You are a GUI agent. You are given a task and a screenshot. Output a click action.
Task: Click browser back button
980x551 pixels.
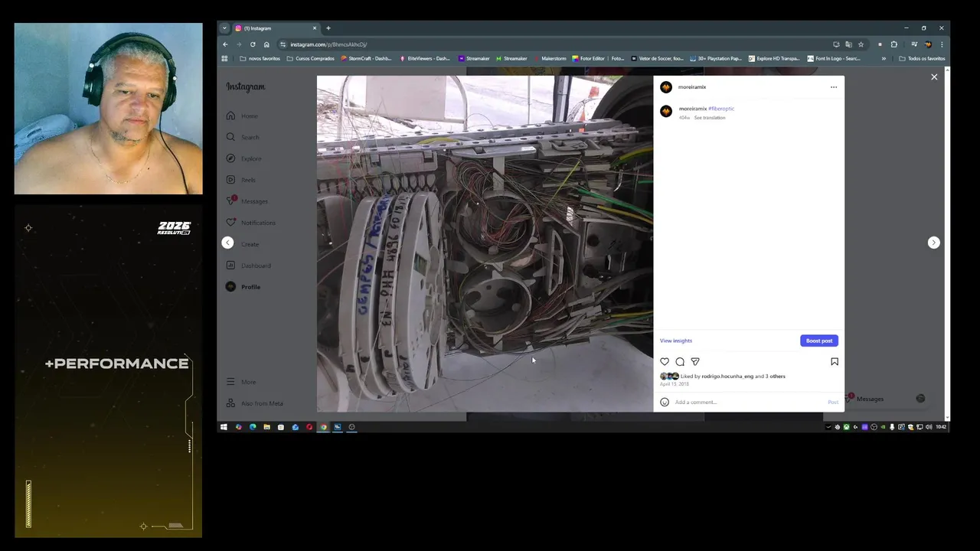point(225,44)
